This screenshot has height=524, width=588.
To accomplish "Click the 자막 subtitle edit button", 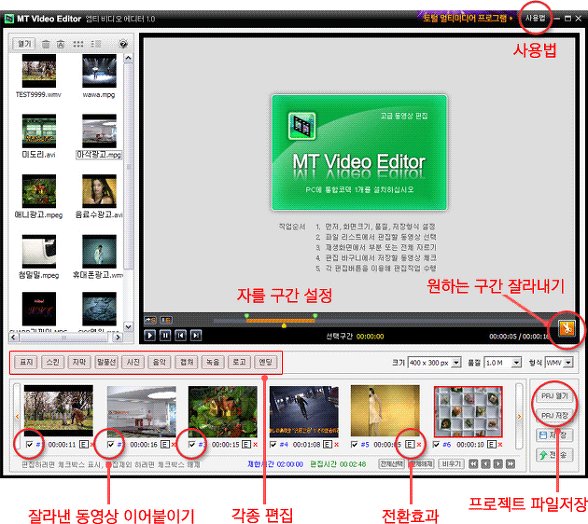I will pos(79,362).
